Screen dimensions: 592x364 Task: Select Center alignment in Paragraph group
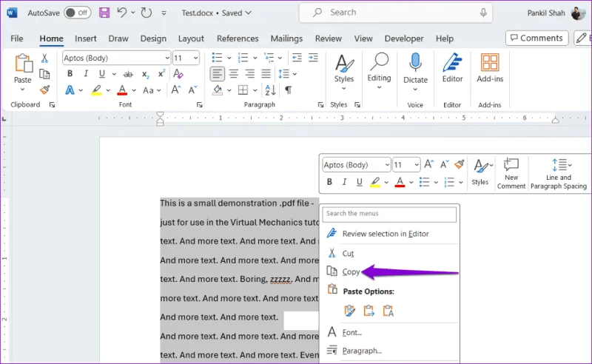[x=234, y=74]
